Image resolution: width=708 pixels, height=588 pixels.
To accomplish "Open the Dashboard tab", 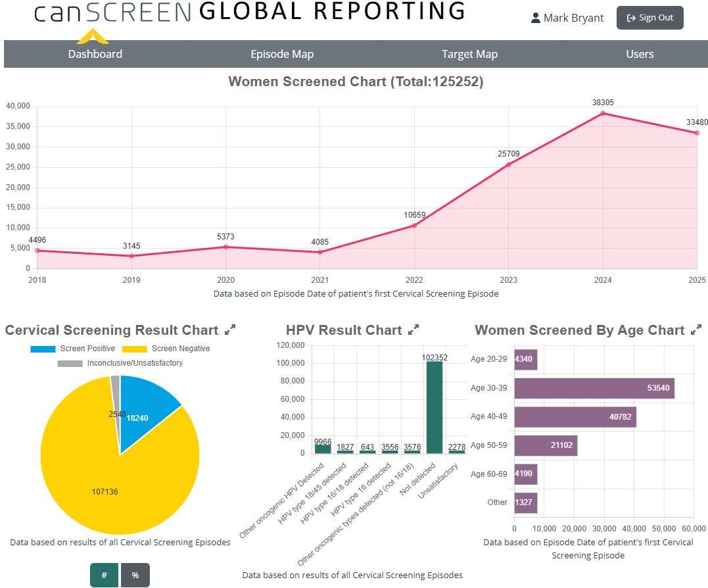I will [95, 54].
